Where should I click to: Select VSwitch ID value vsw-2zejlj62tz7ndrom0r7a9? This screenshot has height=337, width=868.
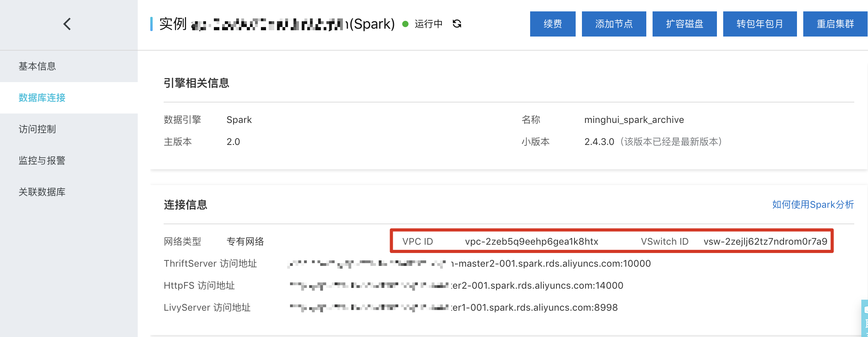[765, 241]
